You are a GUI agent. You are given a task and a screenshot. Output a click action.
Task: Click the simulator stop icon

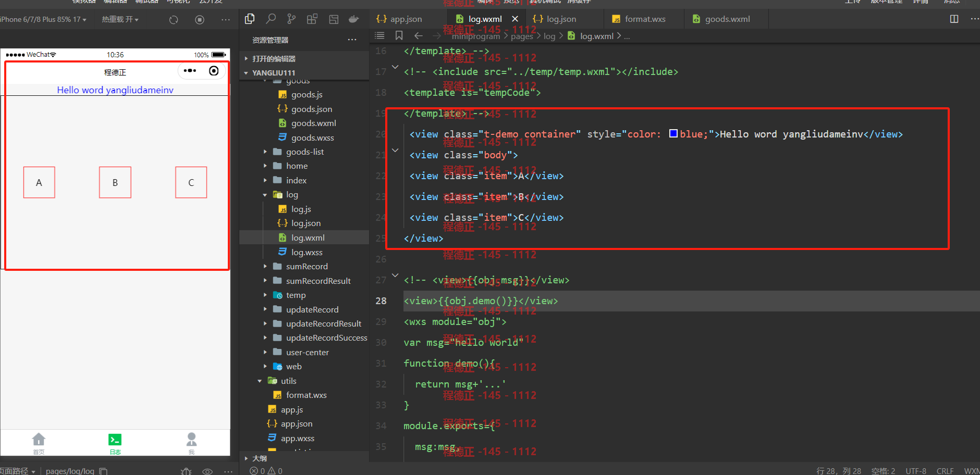tap(200, 20)
